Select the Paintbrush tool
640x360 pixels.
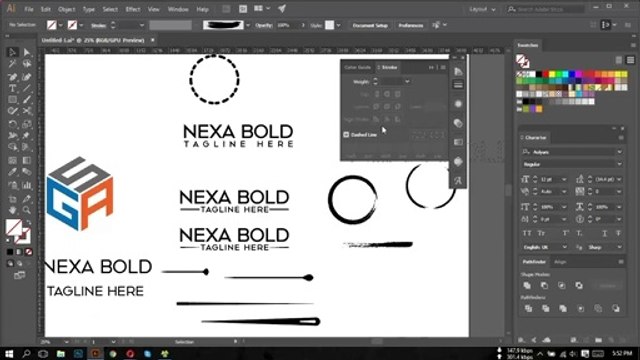point(27,99)
